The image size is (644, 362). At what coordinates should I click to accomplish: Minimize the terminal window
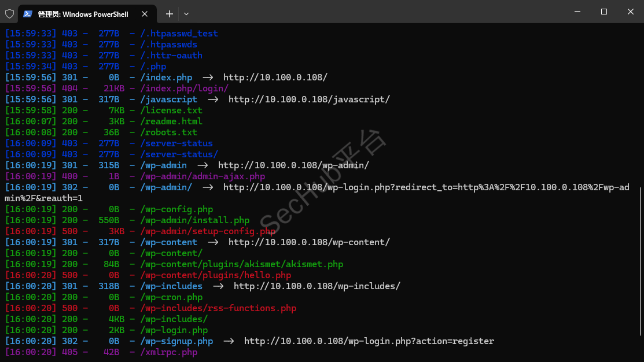pos(577,12)
